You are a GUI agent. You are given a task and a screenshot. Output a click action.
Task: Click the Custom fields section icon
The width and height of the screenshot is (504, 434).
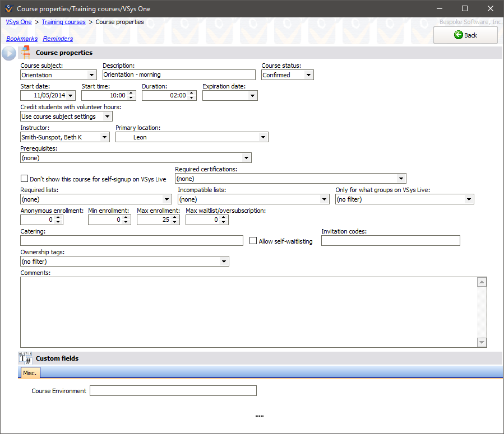click(x=26, y=358)
